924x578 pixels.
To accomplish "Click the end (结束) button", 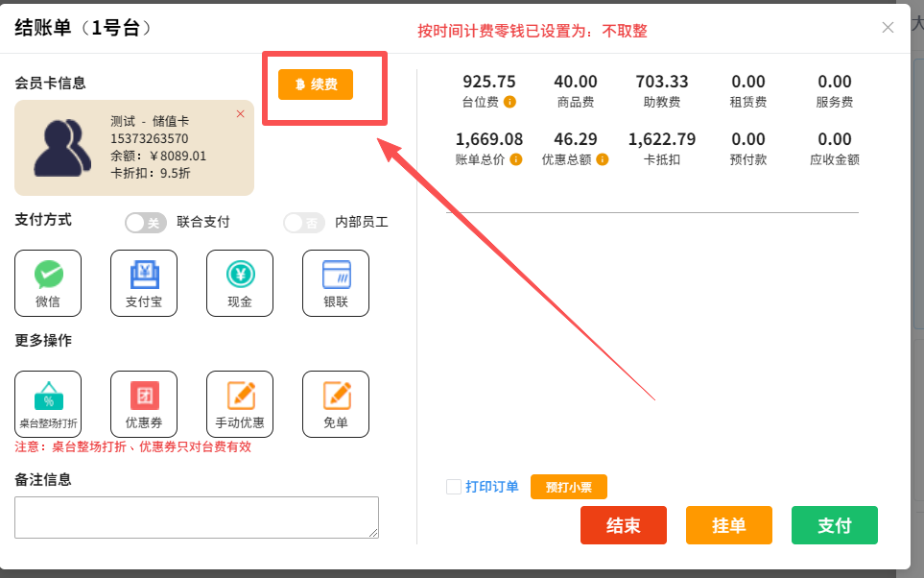I will click(x=623, y=525).
